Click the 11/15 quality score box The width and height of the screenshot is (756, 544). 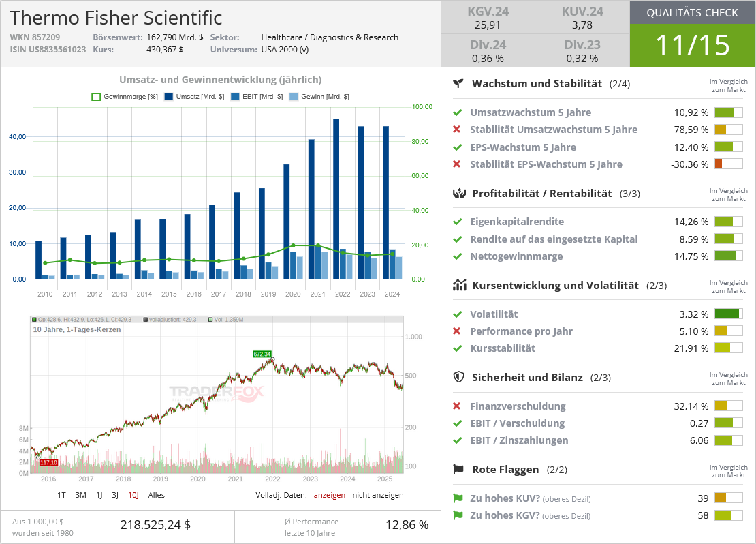pos(693,46)
